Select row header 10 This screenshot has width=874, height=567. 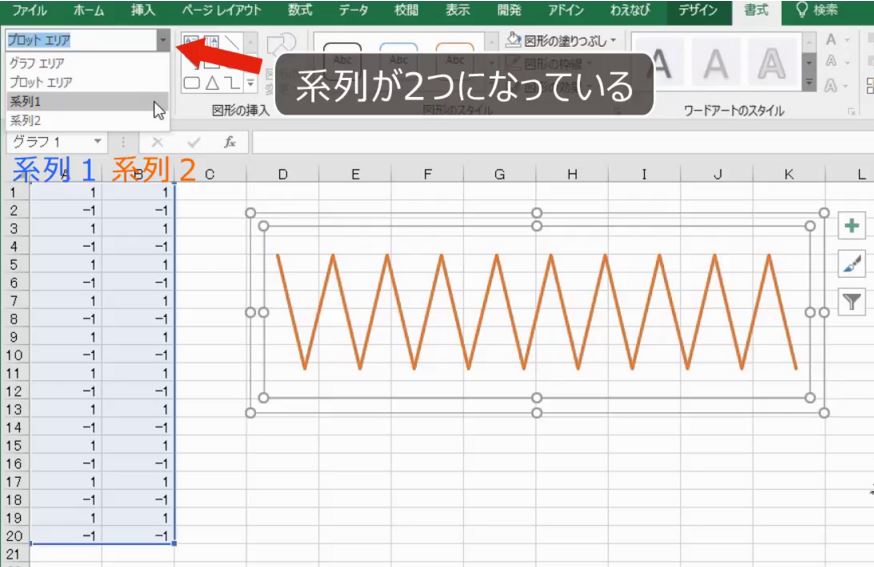pyautogui.click(x=14, y=355)
